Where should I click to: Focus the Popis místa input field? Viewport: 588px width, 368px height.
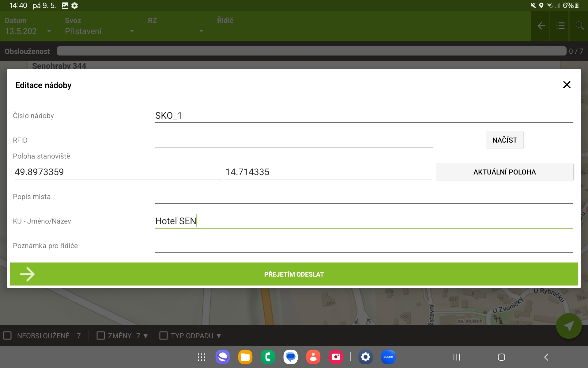[x=364, y=197]
